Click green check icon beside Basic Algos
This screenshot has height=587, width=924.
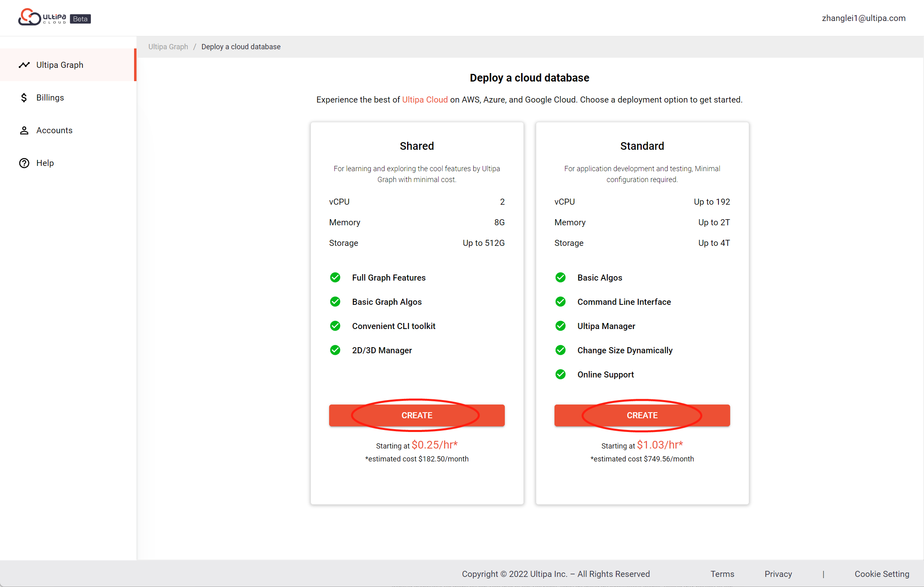[x=561, y=277]
